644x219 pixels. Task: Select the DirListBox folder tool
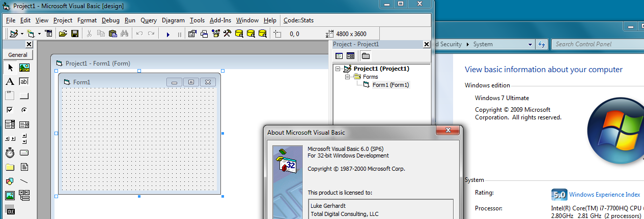coord(10,167)
